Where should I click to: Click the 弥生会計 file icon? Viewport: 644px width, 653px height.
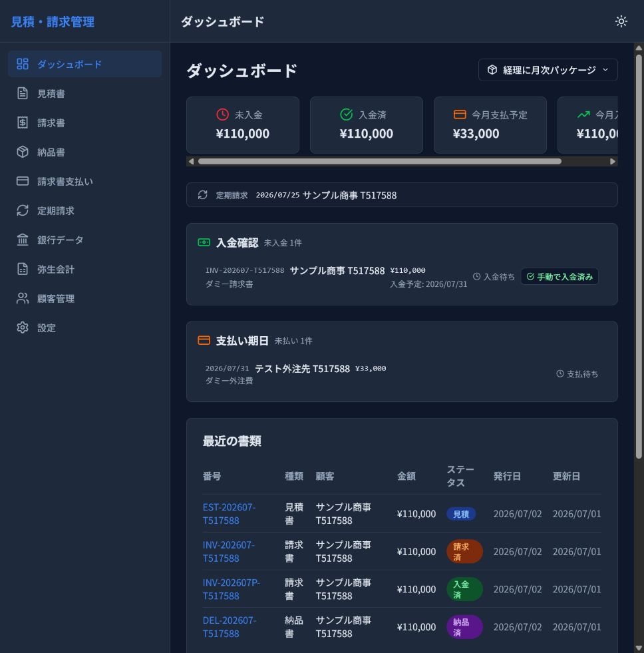click(x=23, y=269)
